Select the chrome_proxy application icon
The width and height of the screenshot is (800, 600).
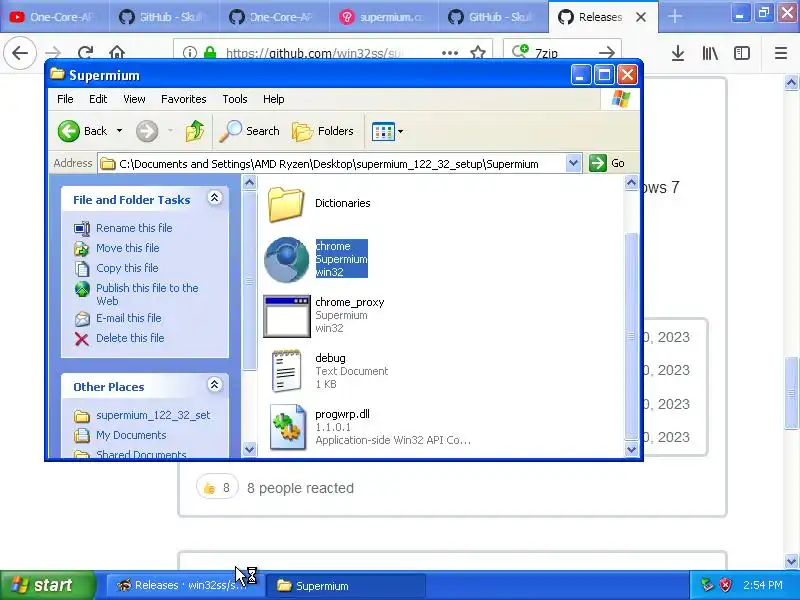tap(287, 316)
